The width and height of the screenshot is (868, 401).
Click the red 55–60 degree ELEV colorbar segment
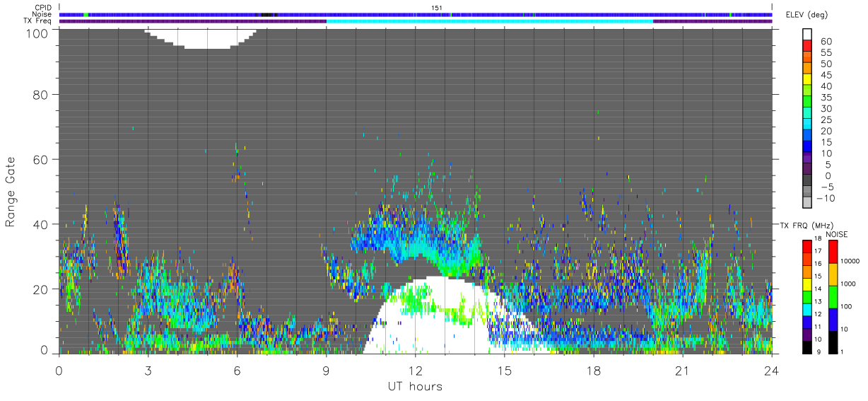point(808,47)
